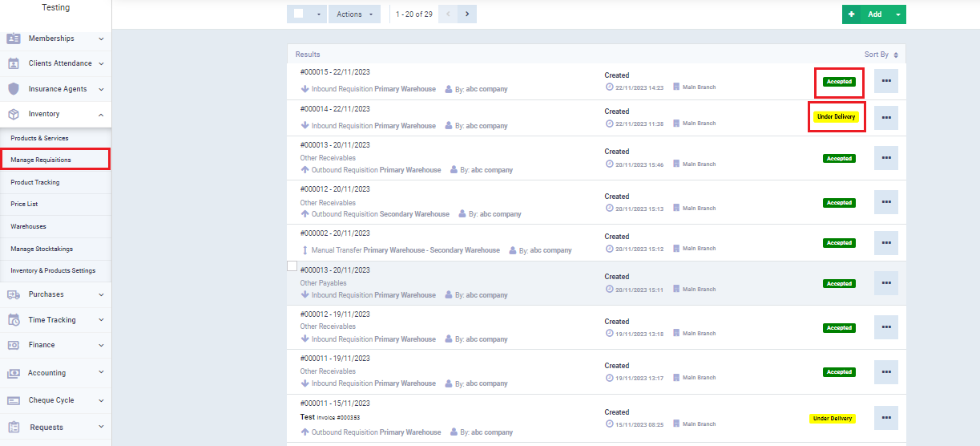Viewport: 980px width, 446px height.
Task: Open the Add button dropdown arrow
Action: click(897, 14)
